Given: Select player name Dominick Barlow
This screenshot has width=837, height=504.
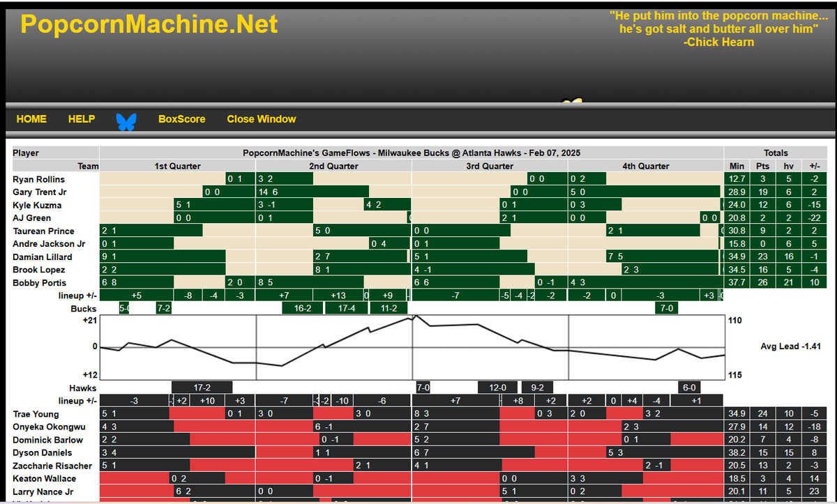Looking at the screenshot, I should [47, 440].
